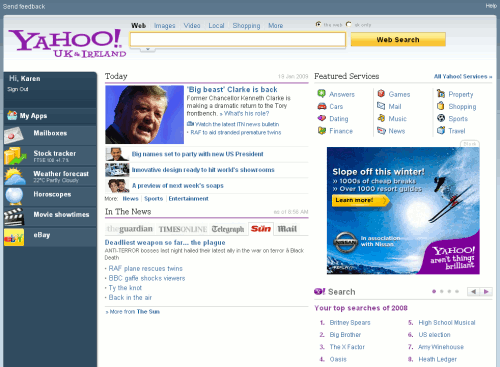
Task: Select the Mail news tab
Action: tap(287, 229)
